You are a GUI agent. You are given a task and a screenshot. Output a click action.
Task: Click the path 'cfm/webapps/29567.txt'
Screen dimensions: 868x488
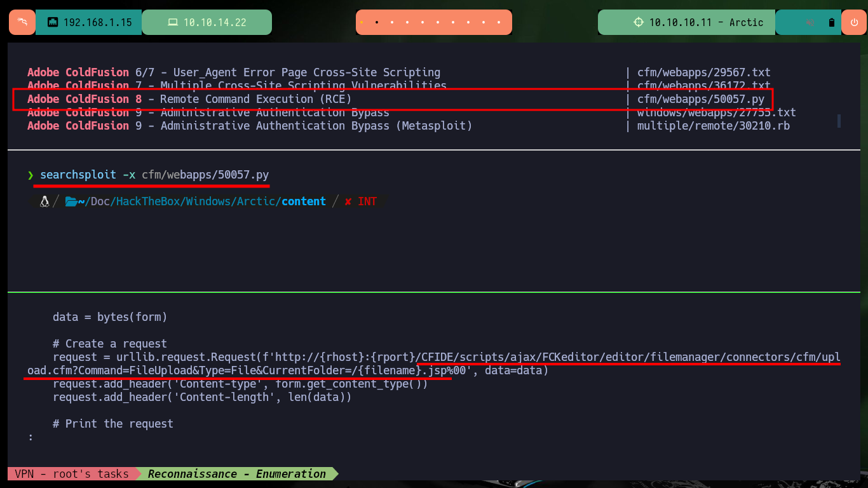tap(704, 72)
